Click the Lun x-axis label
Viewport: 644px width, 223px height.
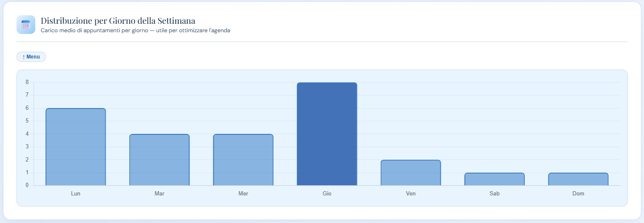[x=76, y=194]
